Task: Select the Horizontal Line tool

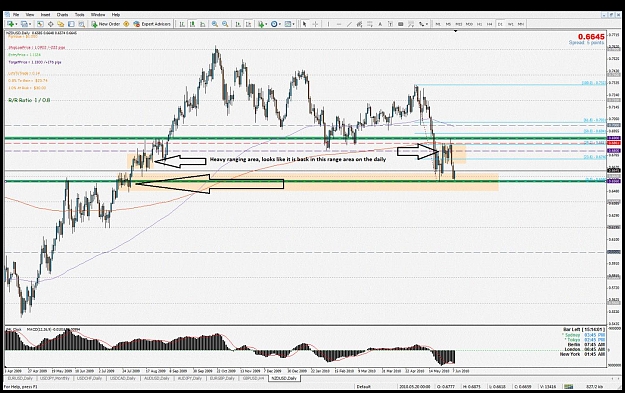Action: (x=339, y=24)
